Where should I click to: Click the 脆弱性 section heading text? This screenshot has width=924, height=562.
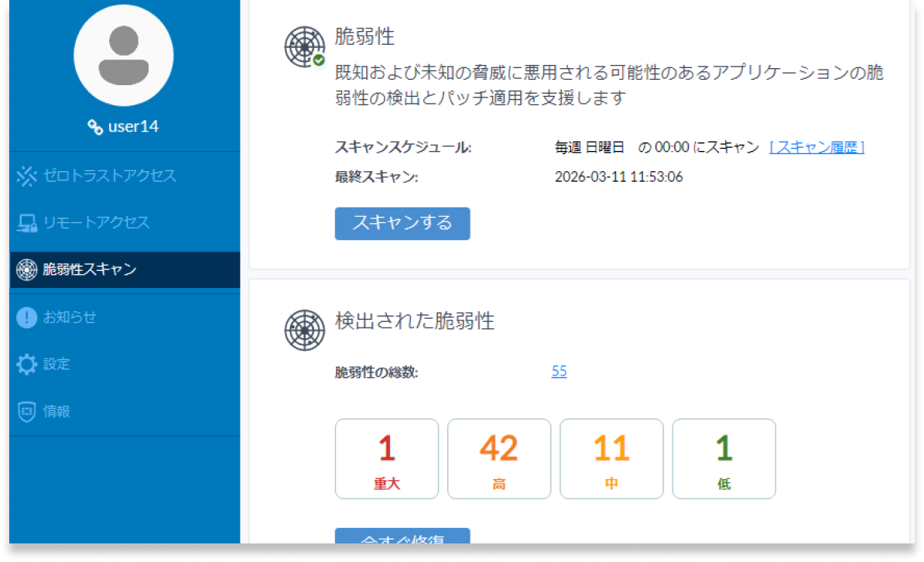(364, 36)
